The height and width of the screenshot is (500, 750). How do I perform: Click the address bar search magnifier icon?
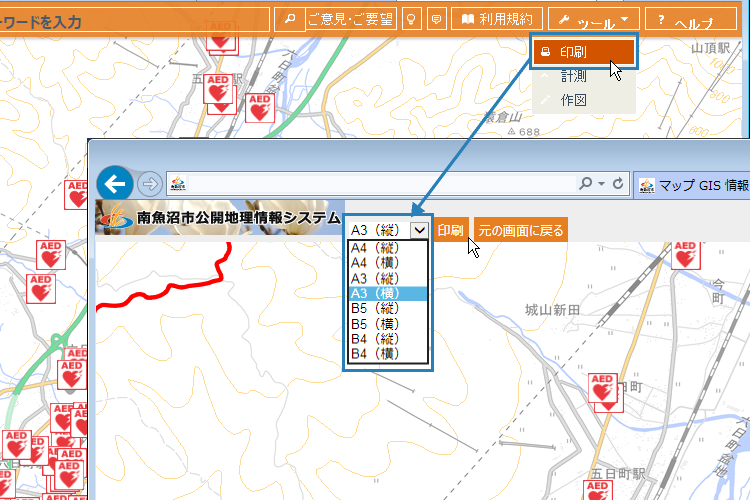coord(585,183)
